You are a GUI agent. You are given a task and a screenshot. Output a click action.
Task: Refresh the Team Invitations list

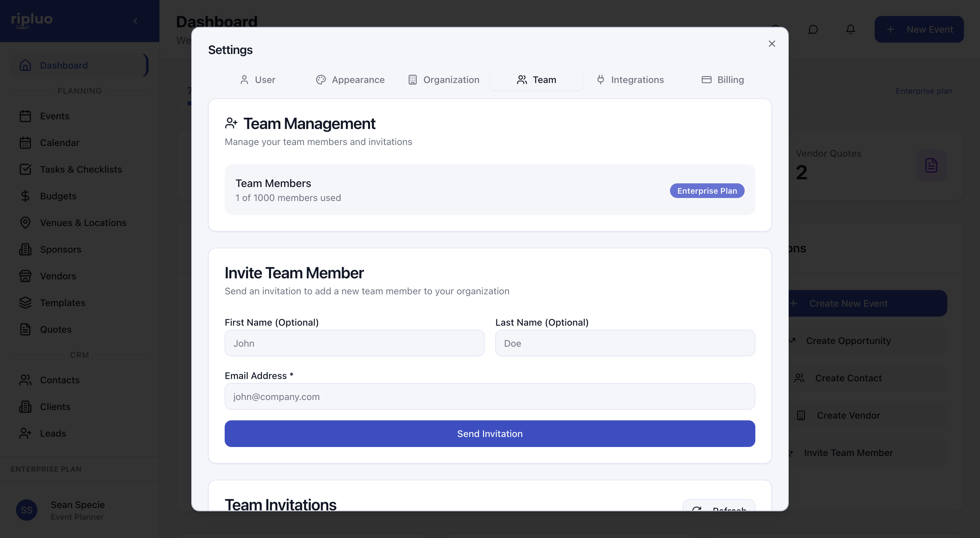click(719, 506)
